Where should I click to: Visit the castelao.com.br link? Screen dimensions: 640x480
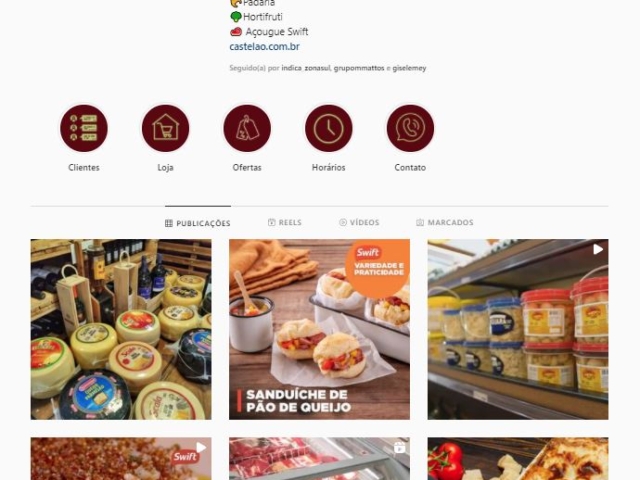(x=264, y=47)
